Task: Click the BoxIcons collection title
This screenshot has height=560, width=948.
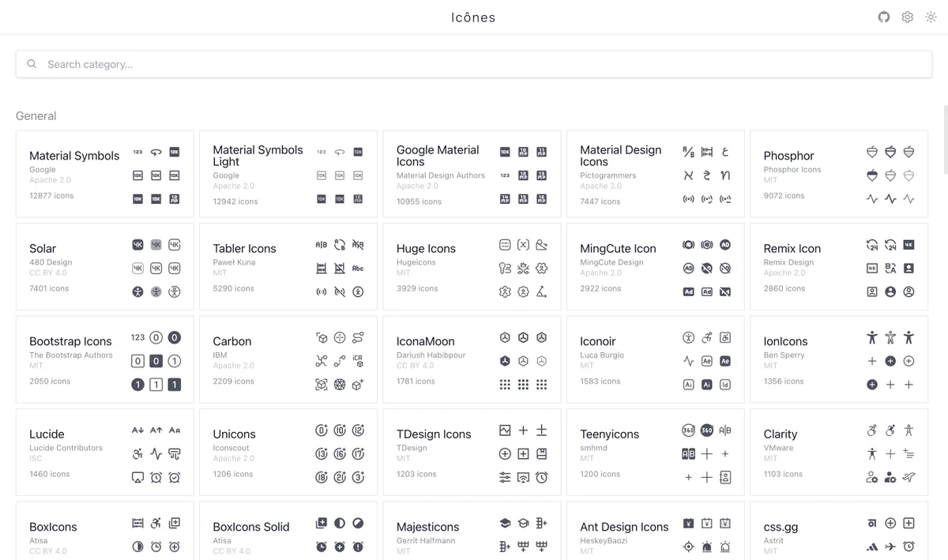Action: pyautogui.click(x=53, y=527)
